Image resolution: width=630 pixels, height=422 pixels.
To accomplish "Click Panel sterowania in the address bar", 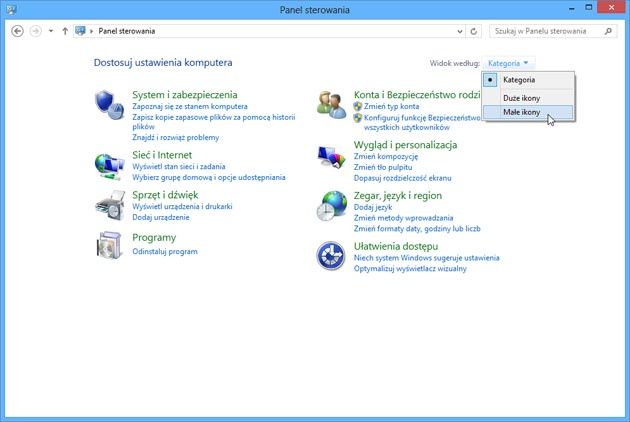I will click(127, 31).
